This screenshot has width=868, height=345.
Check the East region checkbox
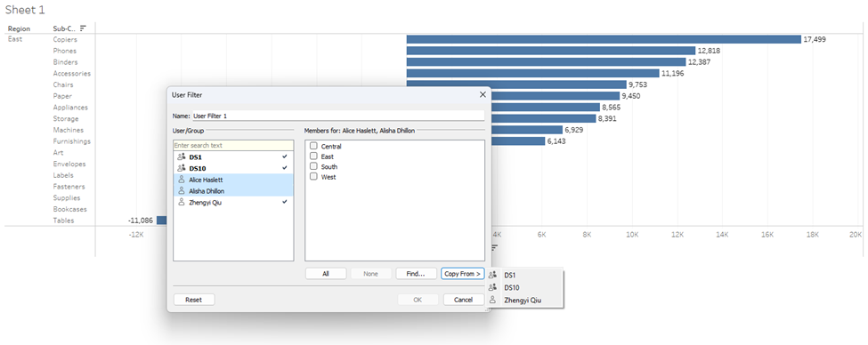click(x=313, y=156)
